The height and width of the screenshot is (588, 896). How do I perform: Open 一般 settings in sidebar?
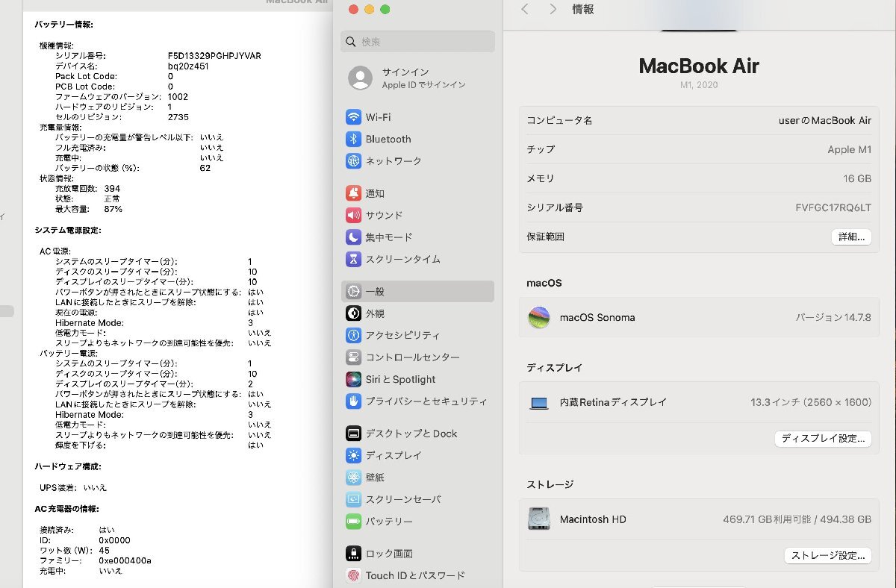tap(417, 292)
